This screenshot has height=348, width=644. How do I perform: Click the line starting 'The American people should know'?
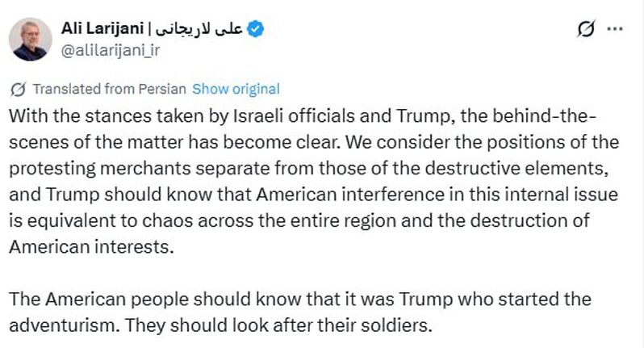[x=299, y=300]
